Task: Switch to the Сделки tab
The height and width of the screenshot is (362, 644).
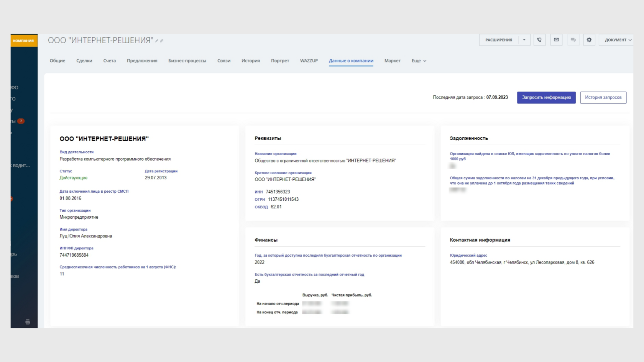Action: coord(84,61)
